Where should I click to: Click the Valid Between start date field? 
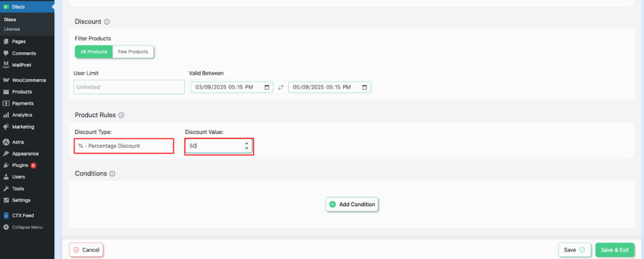231,87
